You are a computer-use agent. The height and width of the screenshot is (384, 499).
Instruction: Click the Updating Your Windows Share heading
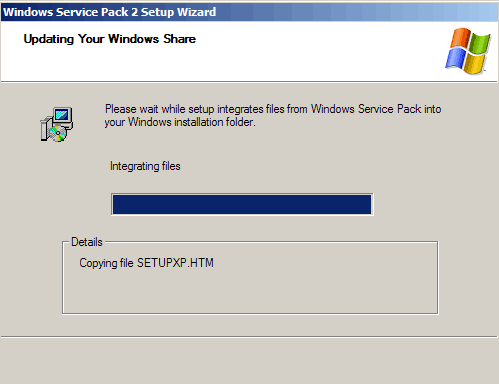click(110, 39)
